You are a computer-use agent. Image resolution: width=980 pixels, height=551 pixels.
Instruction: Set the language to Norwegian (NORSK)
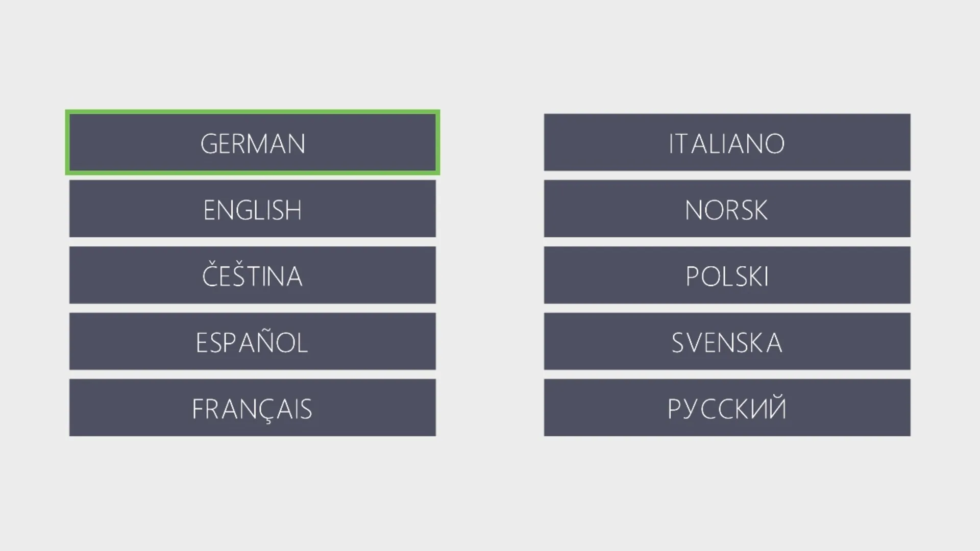[x=727, y=209]
